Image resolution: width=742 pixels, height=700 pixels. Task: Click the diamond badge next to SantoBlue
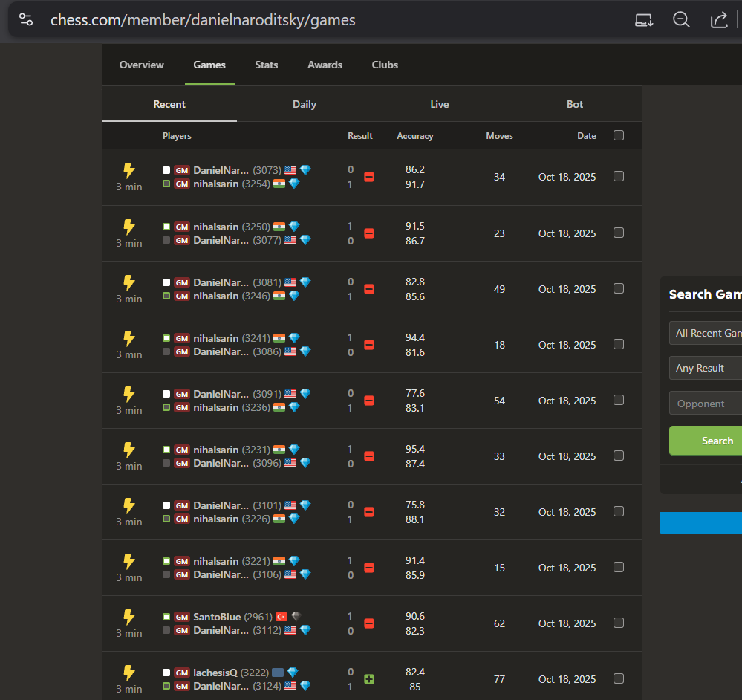tap(296, 617)
